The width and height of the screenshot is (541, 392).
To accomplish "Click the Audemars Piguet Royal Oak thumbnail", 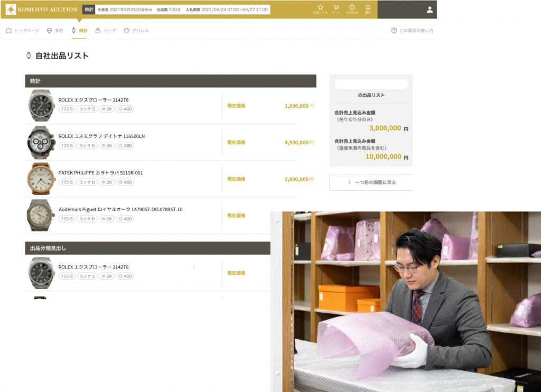I will click(41, 216).
